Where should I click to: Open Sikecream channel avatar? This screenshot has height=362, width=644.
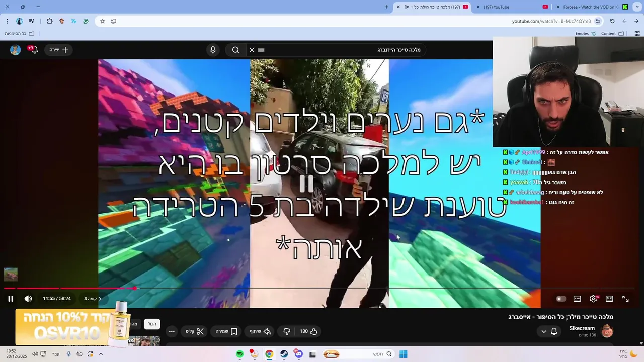pyautogui.click(x=607, y=331)
